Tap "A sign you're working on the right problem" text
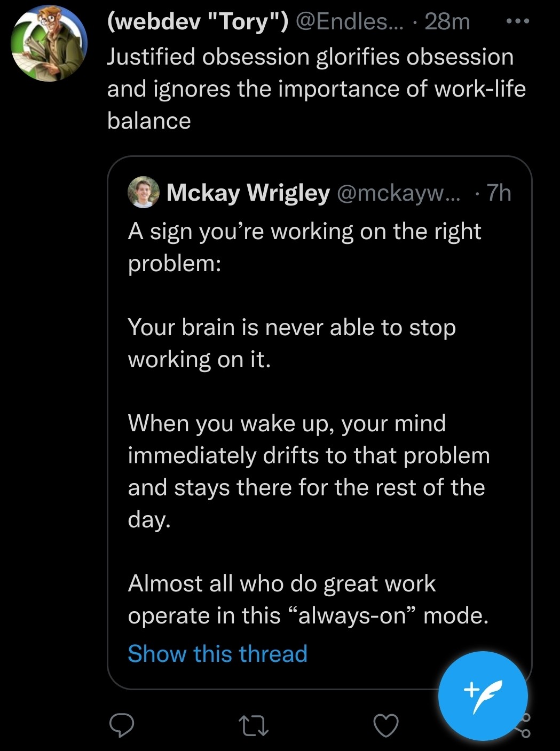The image size is (560, 751). (x=304, y=247)
